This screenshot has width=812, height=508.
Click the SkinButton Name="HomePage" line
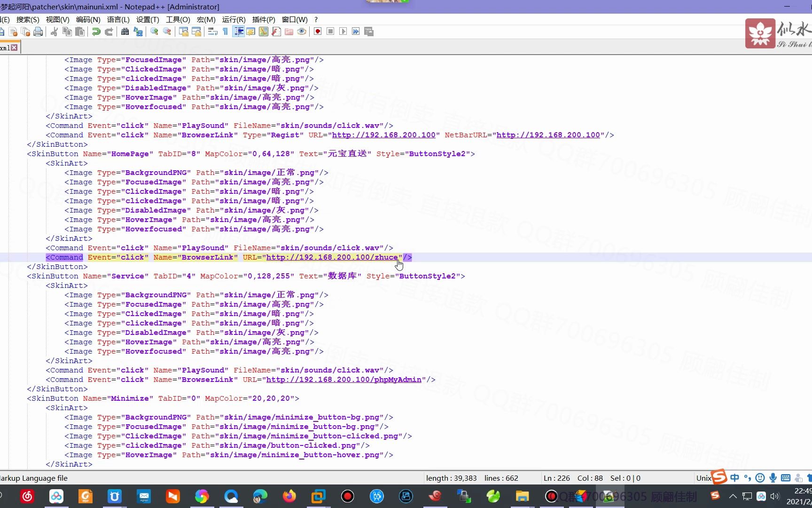(x=251, y=154)
